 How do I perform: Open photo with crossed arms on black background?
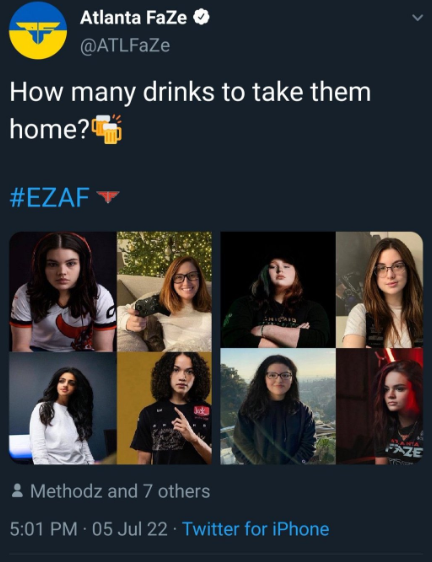(278, 290)
